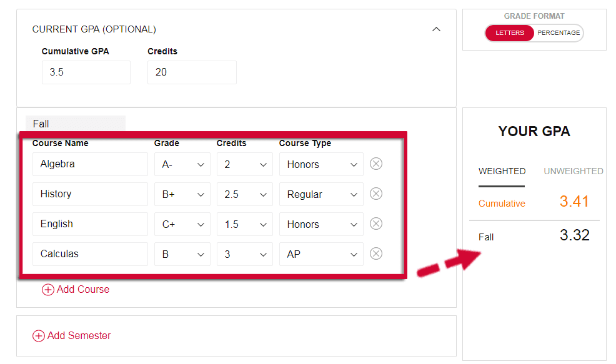Delete the History course row

[376, 194]
